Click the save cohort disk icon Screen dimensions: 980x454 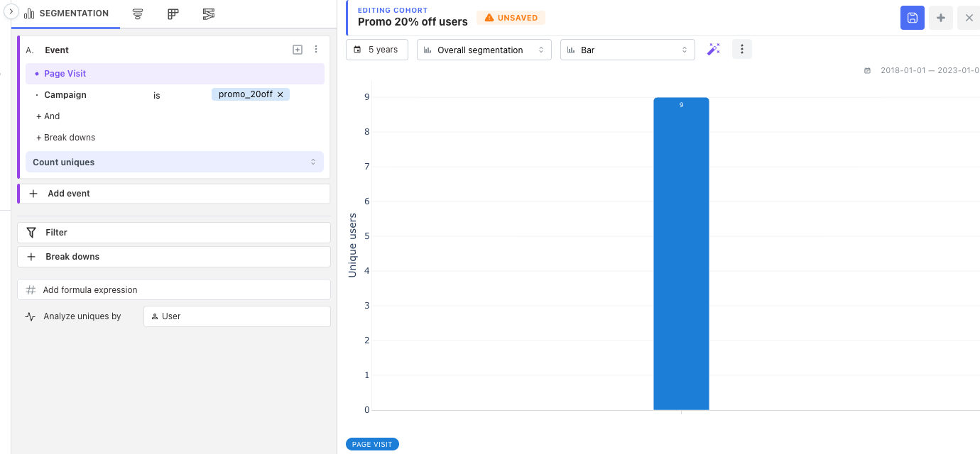click(x=913, y=18)
